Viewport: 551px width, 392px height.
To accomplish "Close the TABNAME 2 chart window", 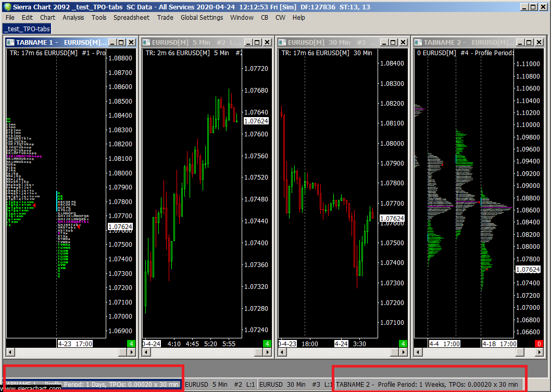I will [x=539, y=43].
